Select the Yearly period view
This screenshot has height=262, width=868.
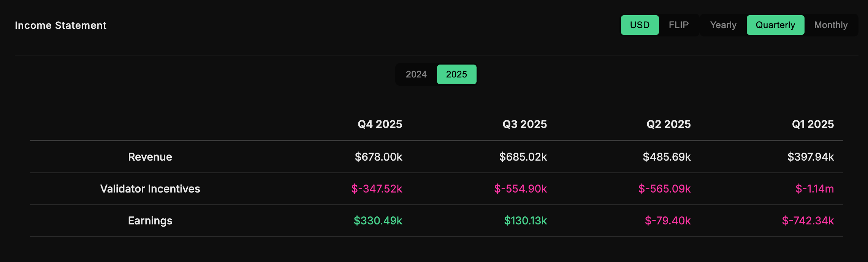tap(723, 25)
